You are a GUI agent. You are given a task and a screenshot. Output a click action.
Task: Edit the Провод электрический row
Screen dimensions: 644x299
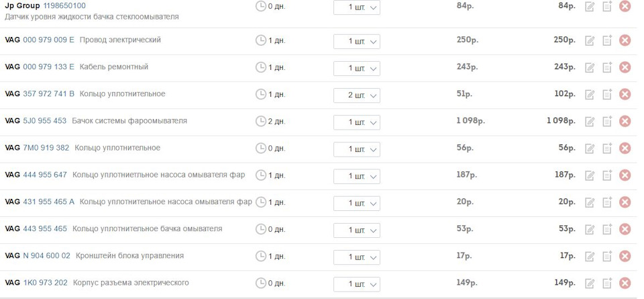(x=590, y=40)
